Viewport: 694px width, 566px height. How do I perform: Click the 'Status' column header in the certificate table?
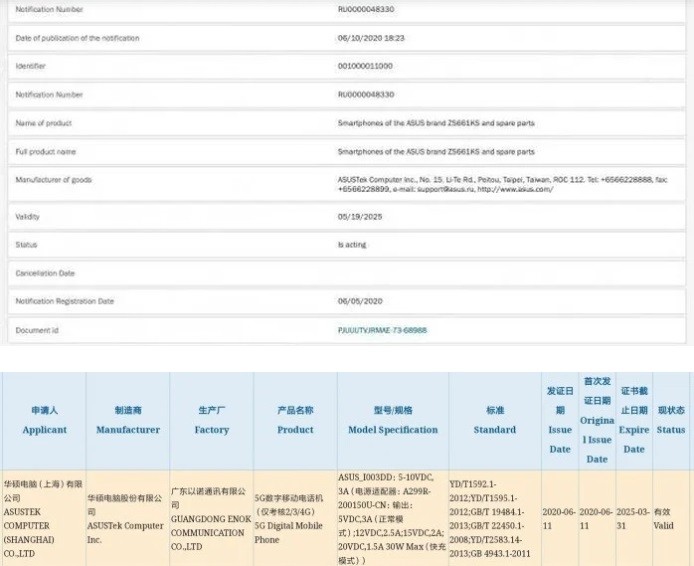[x=671, y=420]
